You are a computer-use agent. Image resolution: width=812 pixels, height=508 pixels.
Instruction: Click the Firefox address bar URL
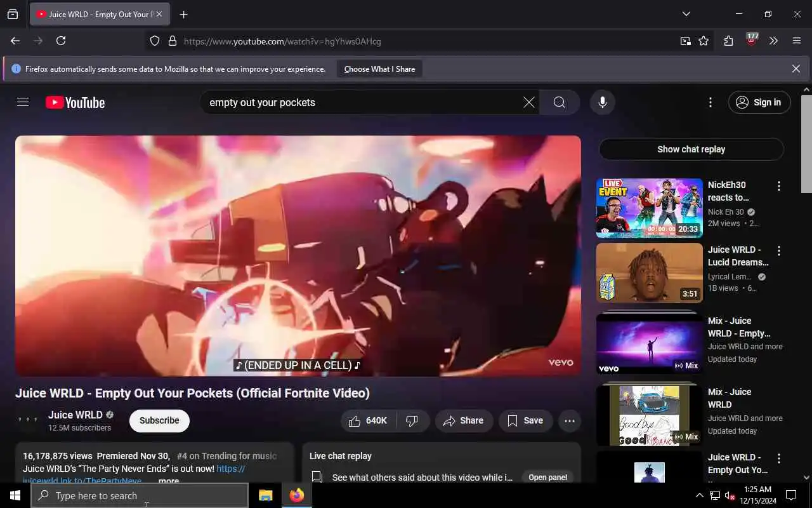coord(282,41)
